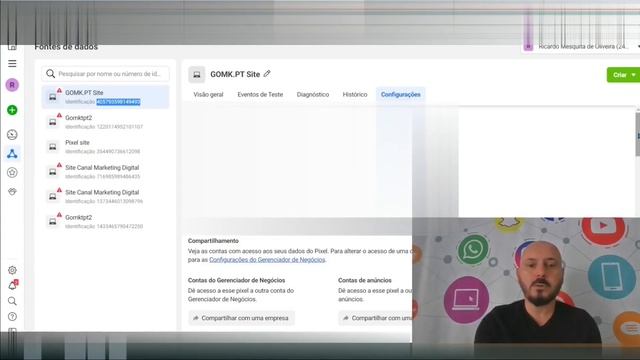Open the Criar dropdown arrow

pos(634,75)
